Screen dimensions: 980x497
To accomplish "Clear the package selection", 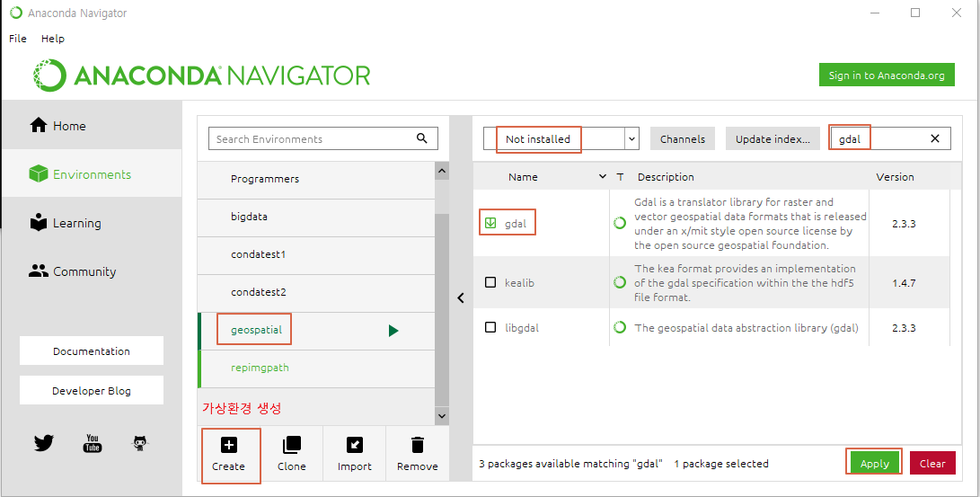I will point(931,463).
